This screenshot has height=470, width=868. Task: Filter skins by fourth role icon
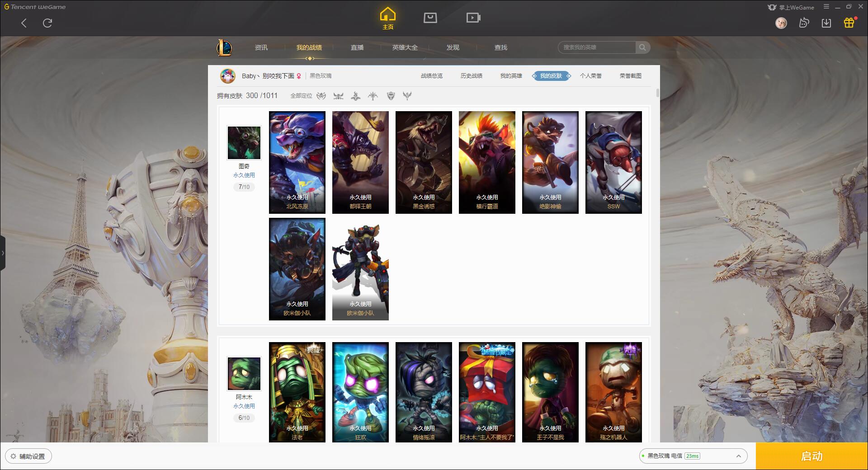coord(373,96)
